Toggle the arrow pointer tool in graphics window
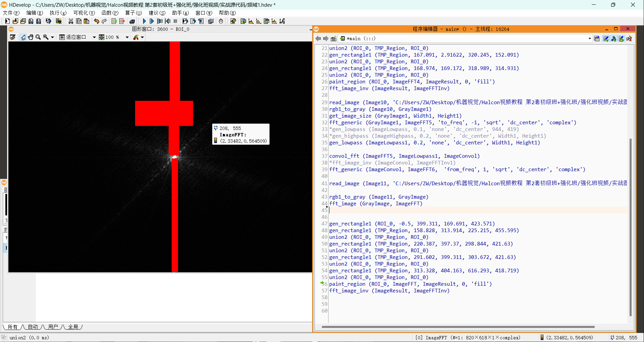 point(22,37)
